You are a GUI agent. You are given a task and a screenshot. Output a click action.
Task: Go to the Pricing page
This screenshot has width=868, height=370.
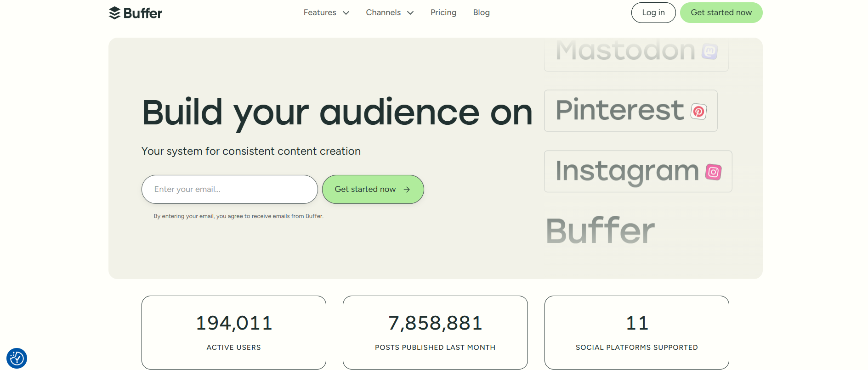coord(443,12)
